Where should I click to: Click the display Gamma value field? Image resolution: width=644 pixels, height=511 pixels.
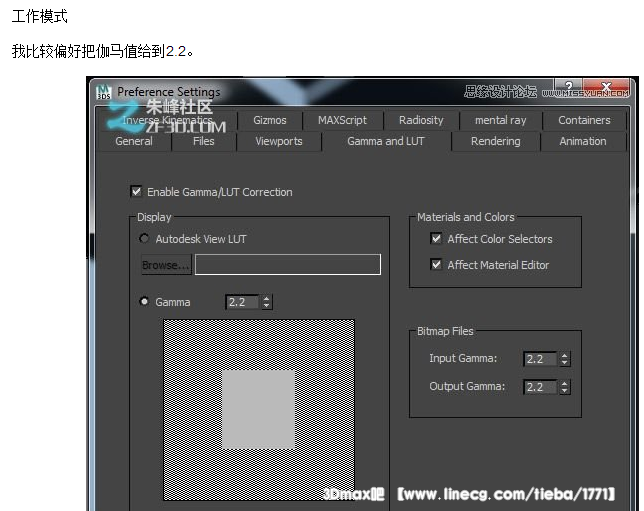242,302
